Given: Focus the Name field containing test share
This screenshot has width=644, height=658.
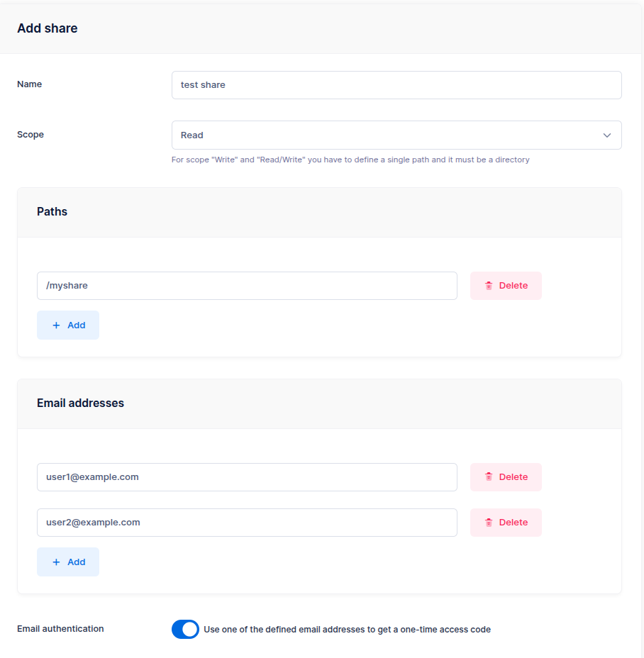Looking at the screenshot, I should pyautogui.click(x=396, y=85).
